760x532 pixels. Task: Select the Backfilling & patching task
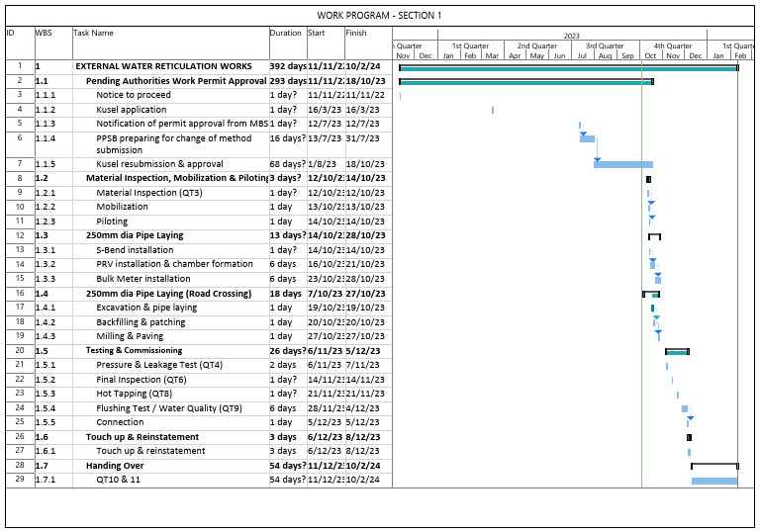141,322
